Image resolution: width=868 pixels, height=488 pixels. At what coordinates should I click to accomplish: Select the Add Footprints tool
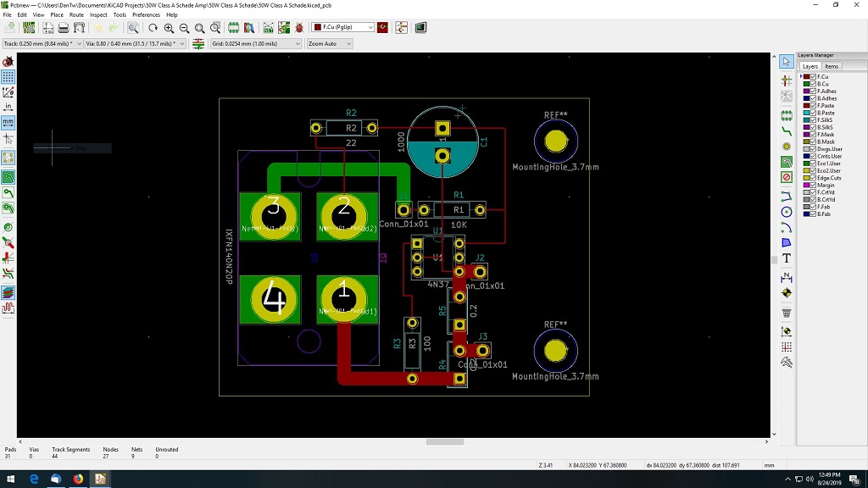[x=787, y=115]
